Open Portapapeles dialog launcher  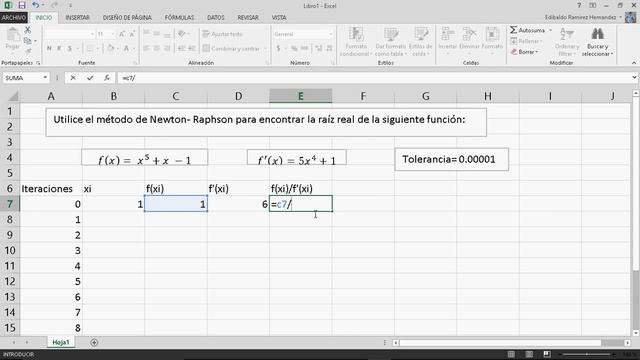tap(38, 63)
